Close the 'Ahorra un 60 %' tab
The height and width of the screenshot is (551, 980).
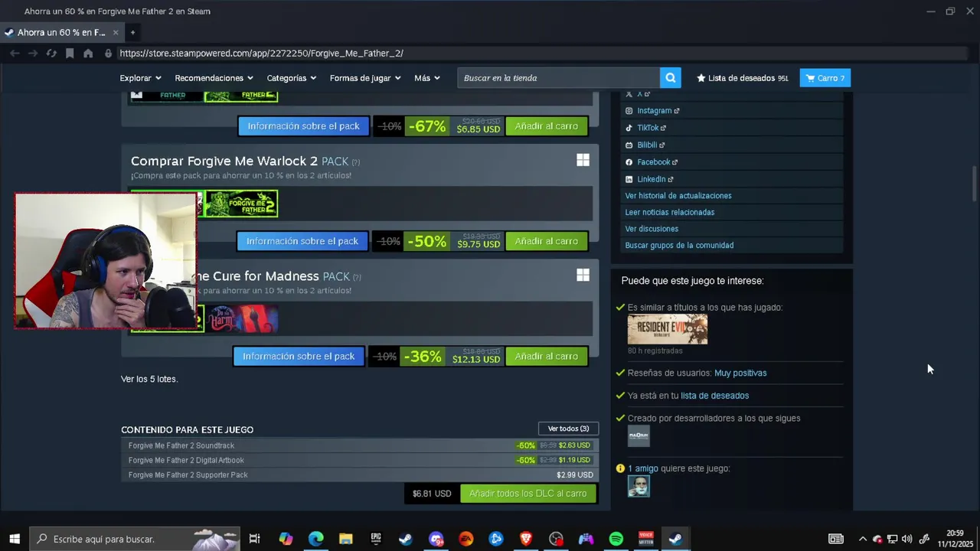pyautogui.click(x=116, y=32)
